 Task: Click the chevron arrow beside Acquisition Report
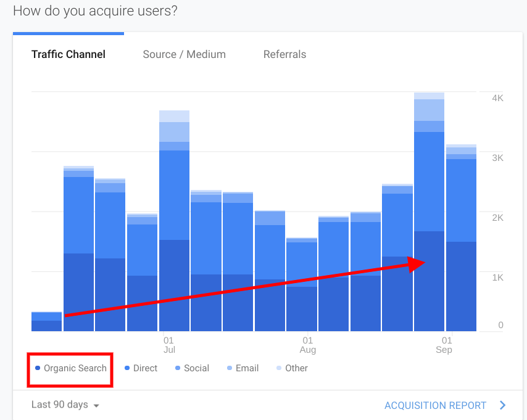click(x=503, y=405)
